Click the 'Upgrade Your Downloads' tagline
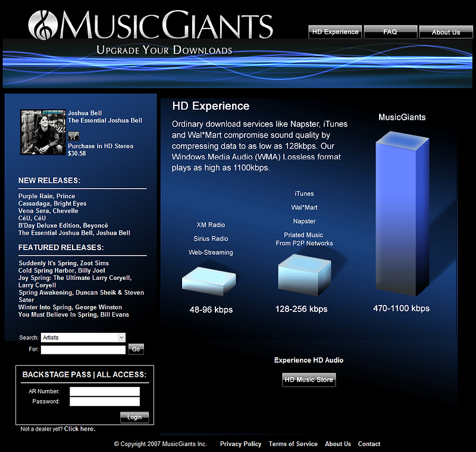The width and height of the screenshot is (476, 452). pos(164,50)
